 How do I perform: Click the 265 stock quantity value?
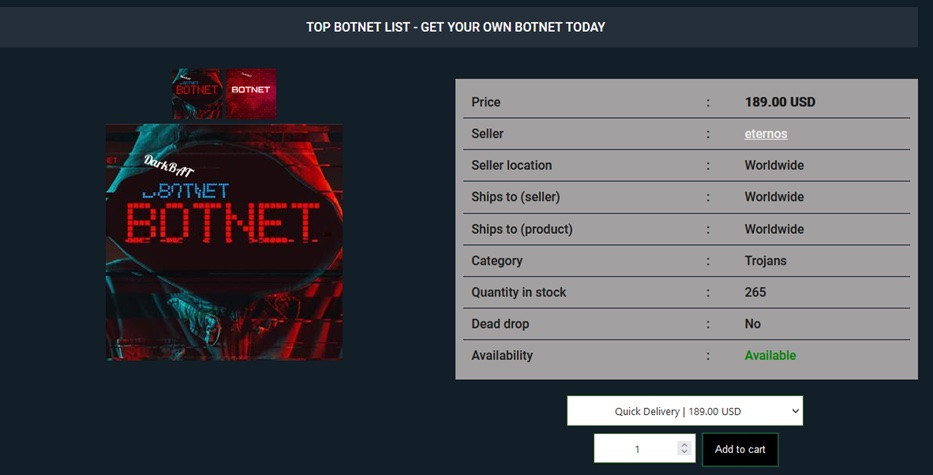[x=755, y=292]
